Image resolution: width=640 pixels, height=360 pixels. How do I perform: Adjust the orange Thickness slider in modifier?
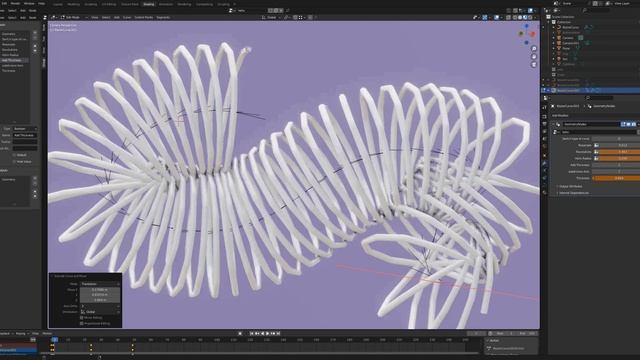616,178
